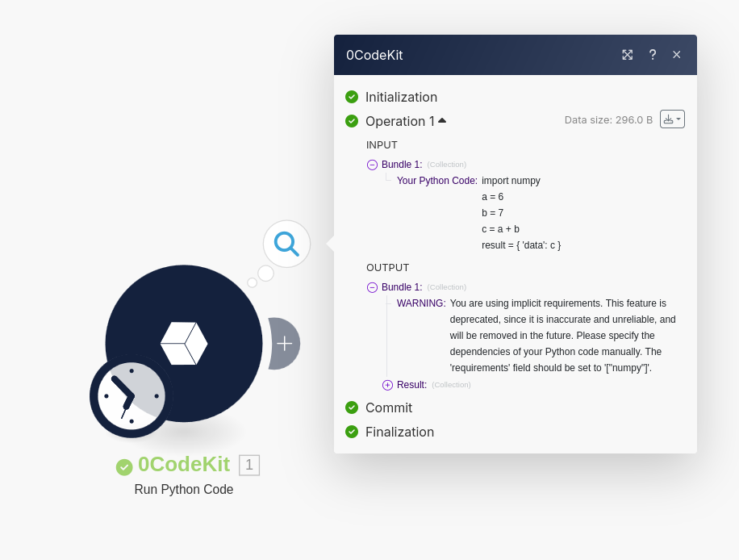Click the WARNING: key label
Viewport: 739px width, 560px height.
pos(421,303)
